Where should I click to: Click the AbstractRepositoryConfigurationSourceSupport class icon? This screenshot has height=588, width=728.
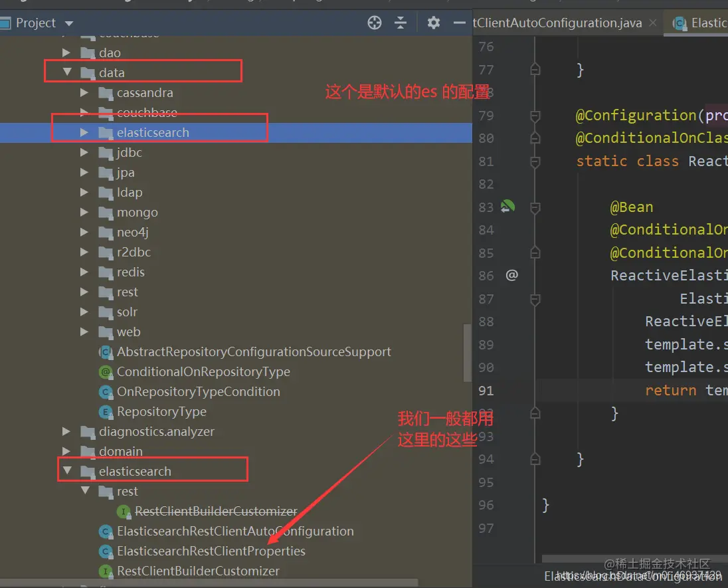(106, 352)
